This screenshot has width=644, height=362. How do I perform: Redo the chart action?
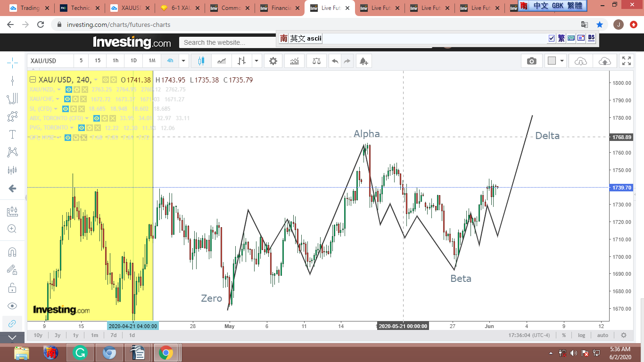coord(347,61)
